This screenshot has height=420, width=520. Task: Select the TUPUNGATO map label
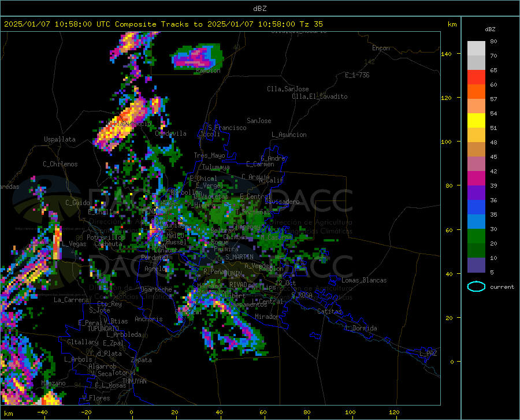pyautogui.click(x=103, y=329)
